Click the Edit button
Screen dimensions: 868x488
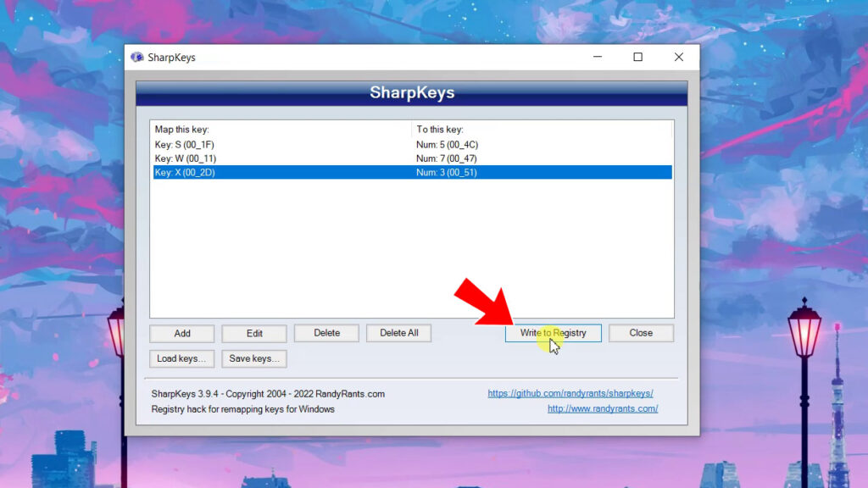254,333
